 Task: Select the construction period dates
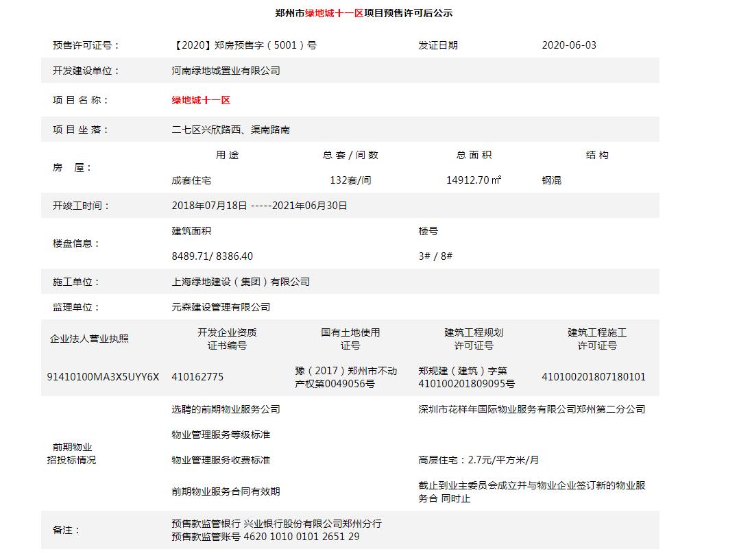pos(258,204)
